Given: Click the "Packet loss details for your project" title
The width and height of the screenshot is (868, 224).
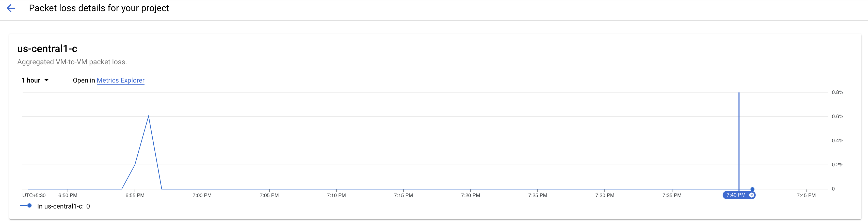Looking at the screenshot, I should point(99,8).
